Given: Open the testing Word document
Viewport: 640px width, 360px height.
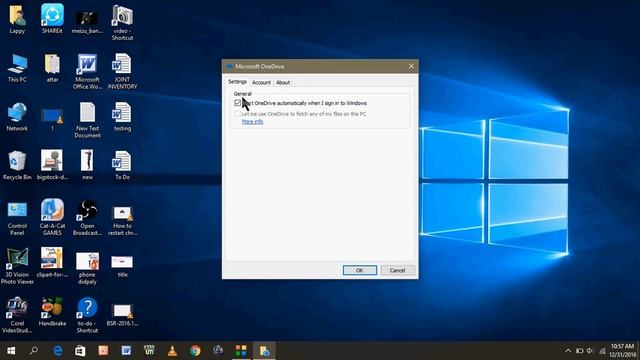Looking at the screenshot, I should 122,117.
